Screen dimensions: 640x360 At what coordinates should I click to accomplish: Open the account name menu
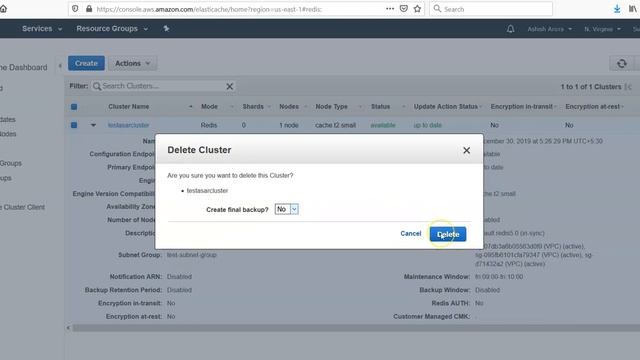(549, 29)
